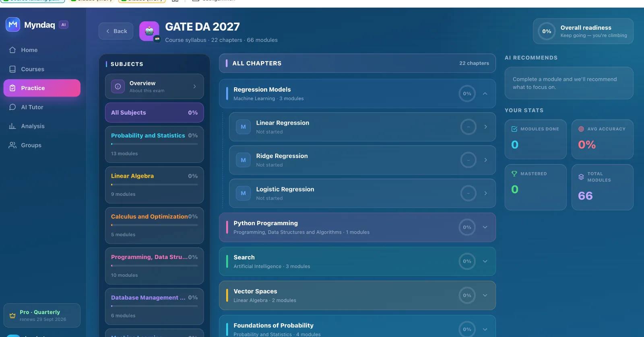Click the Courses book icon
Viewport: 644px width, 337px height.
click(x=12, y=69)
